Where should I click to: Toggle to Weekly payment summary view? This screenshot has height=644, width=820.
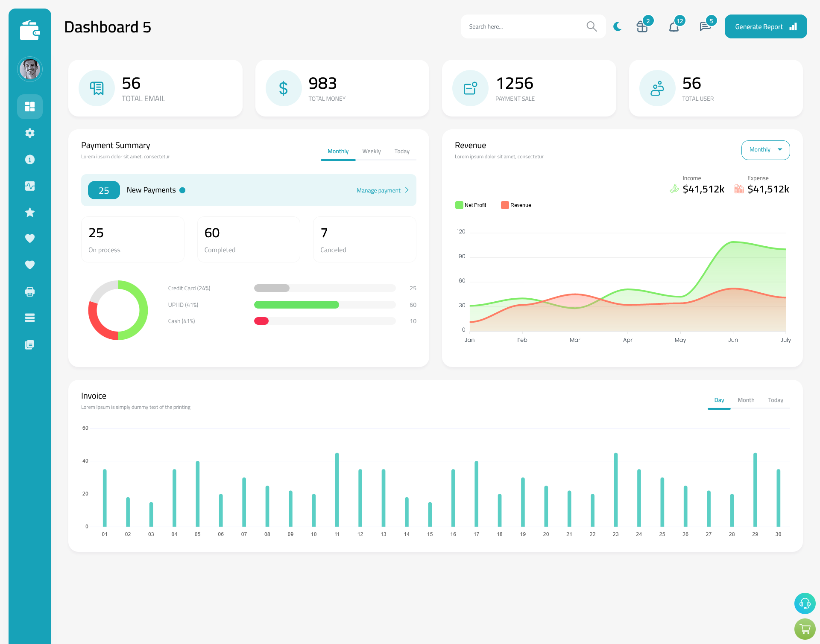372,151
